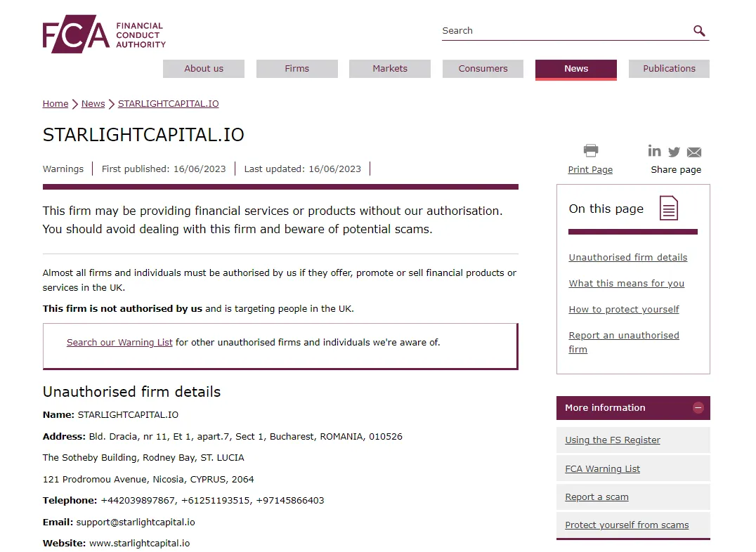756x552 pixels.
Task: Jump to Report an unauthorised firm
Action: (623, 342)
